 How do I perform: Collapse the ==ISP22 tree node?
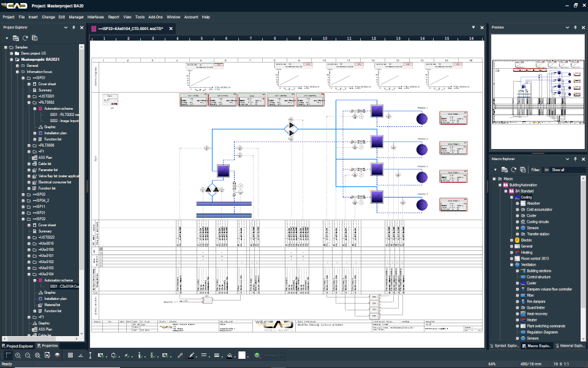pos(22,219)
